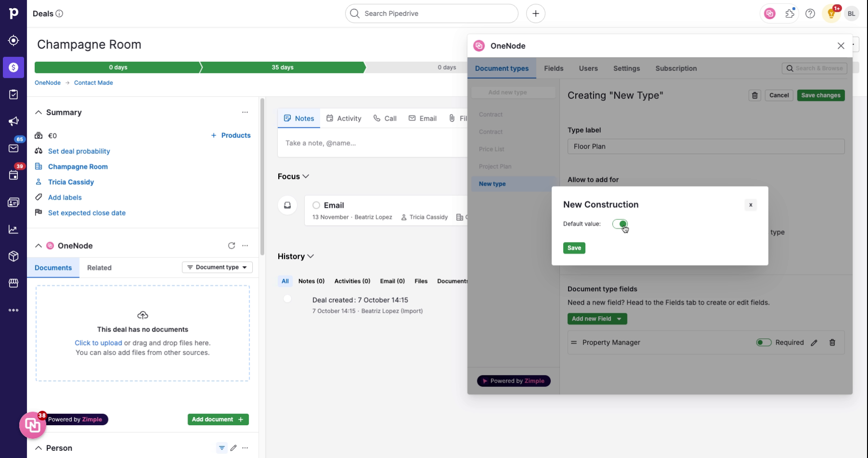Open Summary section more options
Screen dimensions: 868x458
(245, 112)
